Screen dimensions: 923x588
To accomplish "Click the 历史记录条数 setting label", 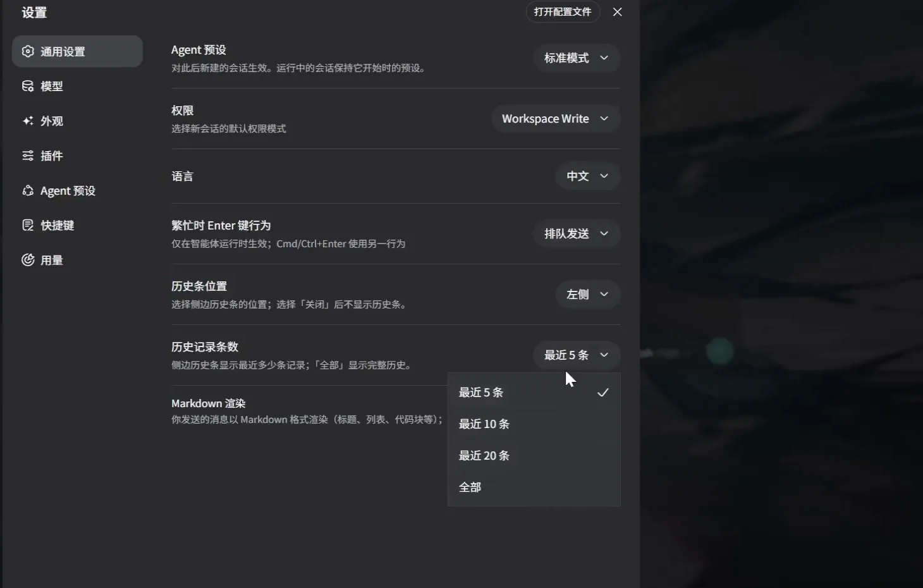I will point(205,346).
